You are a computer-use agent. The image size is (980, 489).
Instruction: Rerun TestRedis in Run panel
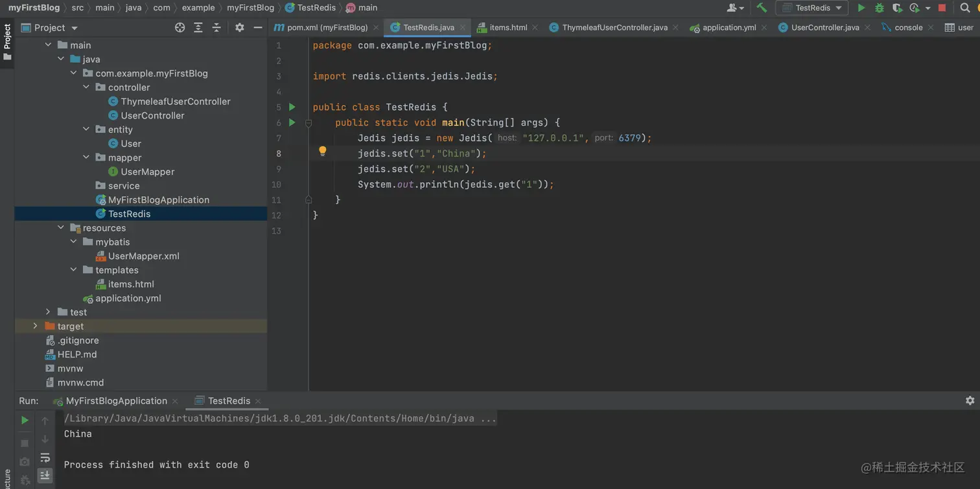pyautogui.click(x=25, y=420)
